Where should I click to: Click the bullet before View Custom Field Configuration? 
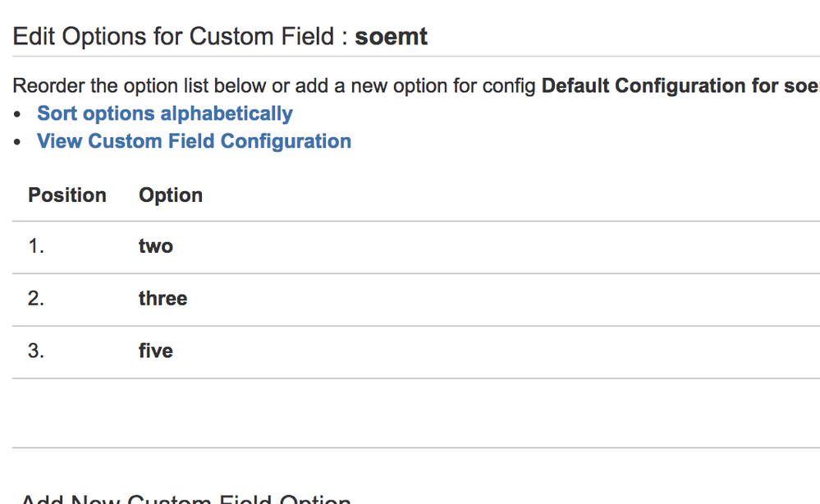point(18,142)
